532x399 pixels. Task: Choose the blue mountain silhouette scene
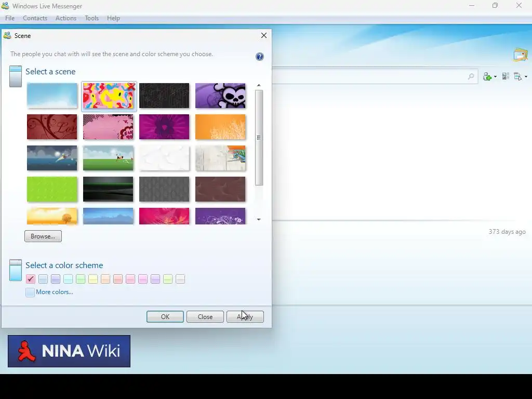click(108, 216)
